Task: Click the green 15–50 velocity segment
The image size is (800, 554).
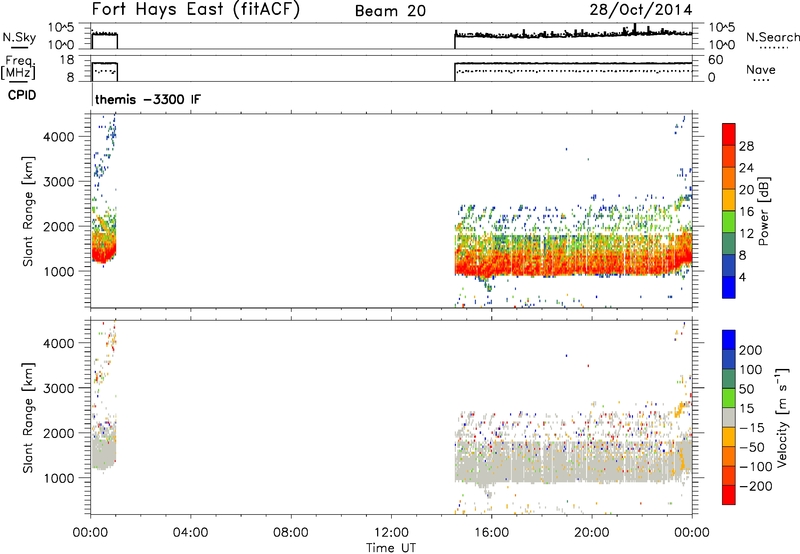Action: point(729,398)
